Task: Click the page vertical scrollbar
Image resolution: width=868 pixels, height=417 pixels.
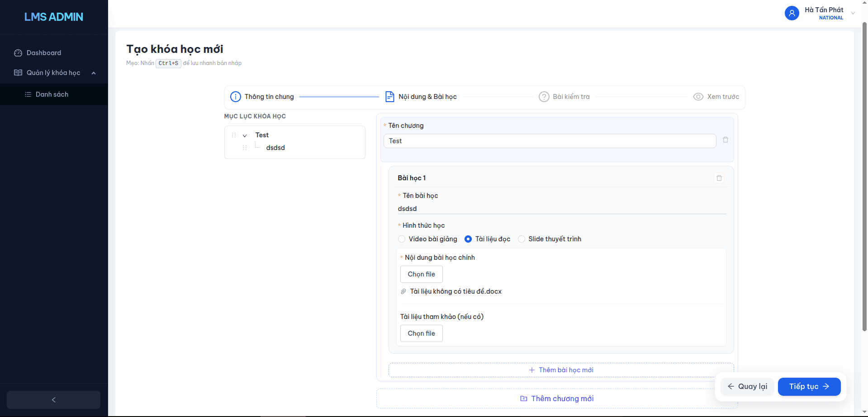Action: (x=864, y=176)
